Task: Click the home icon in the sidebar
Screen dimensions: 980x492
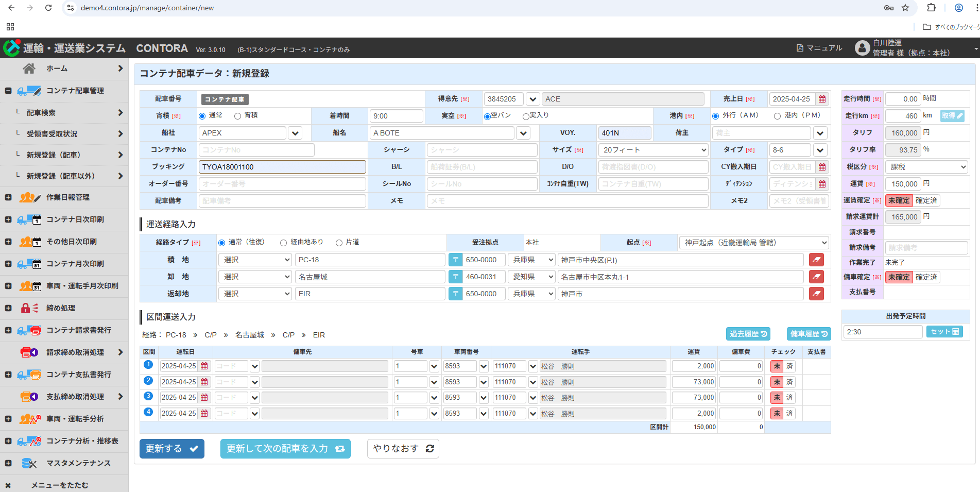Action: click(29, 69)
